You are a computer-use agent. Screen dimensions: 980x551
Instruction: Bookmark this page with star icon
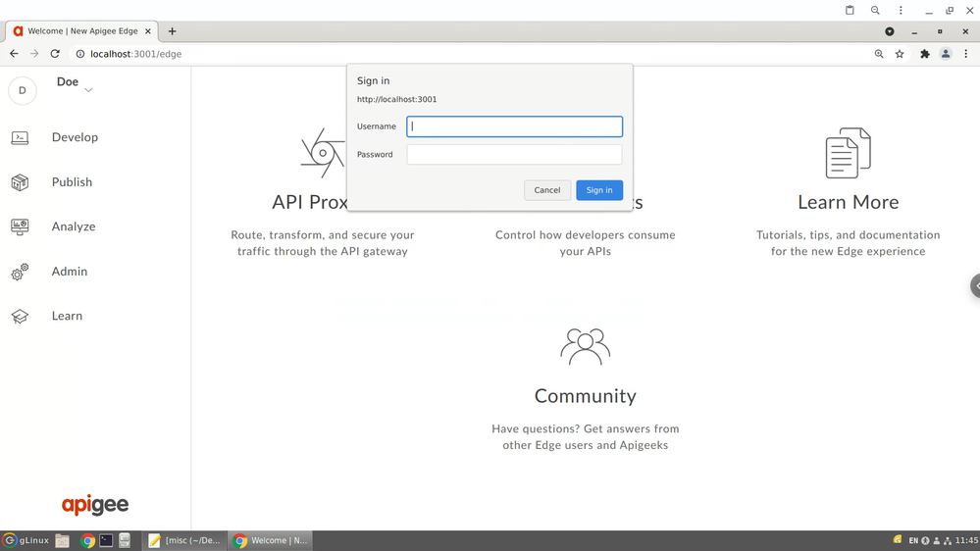tap(900, 54)
